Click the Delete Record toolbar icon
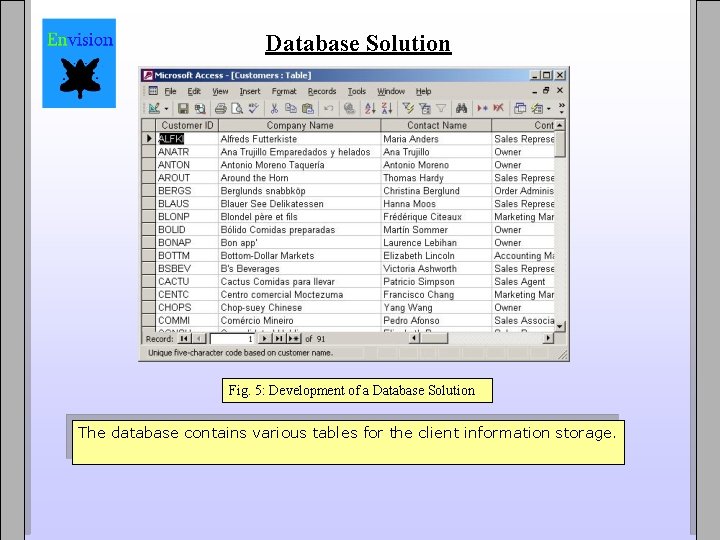 click(x=498, y=109)
